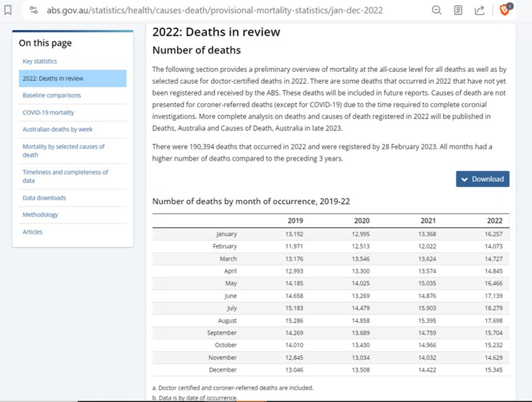This screenshot has width=532, height=402.
Task: Select the January row label
Action: (x=226, y=234)
